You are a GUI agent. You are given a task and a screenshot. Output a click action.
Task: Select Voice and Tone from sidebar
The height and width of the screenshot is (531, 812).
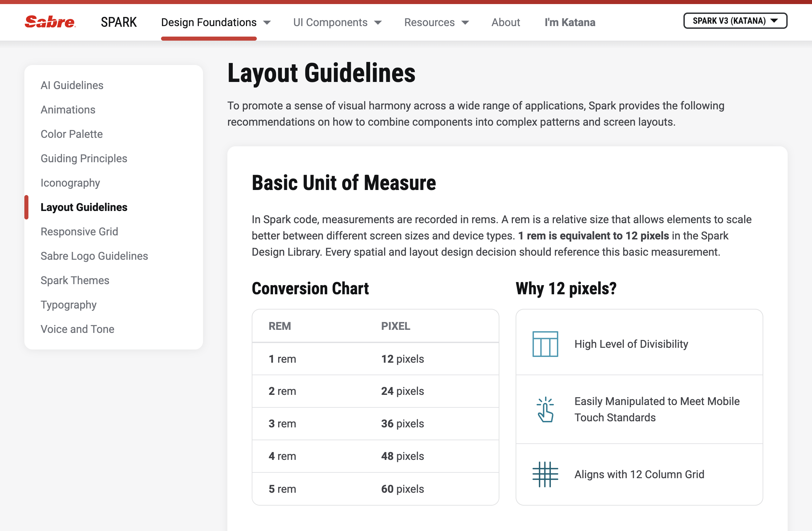(77, 329)
